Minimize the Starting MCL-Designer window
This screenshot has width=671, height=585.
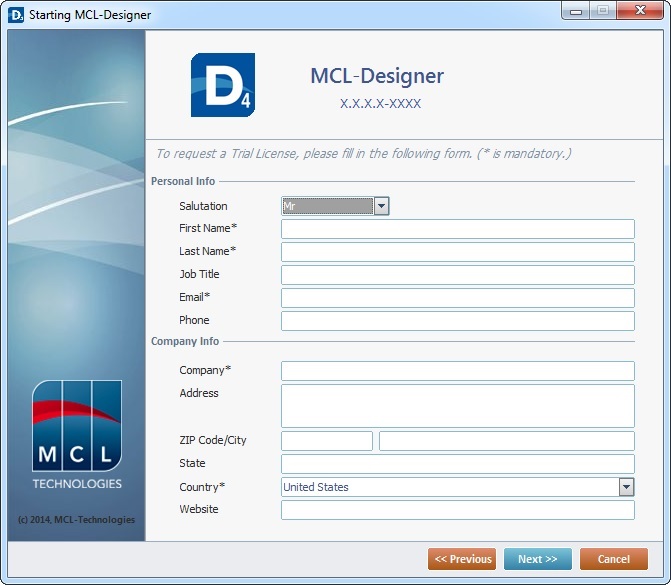click(x=576, y=11)
